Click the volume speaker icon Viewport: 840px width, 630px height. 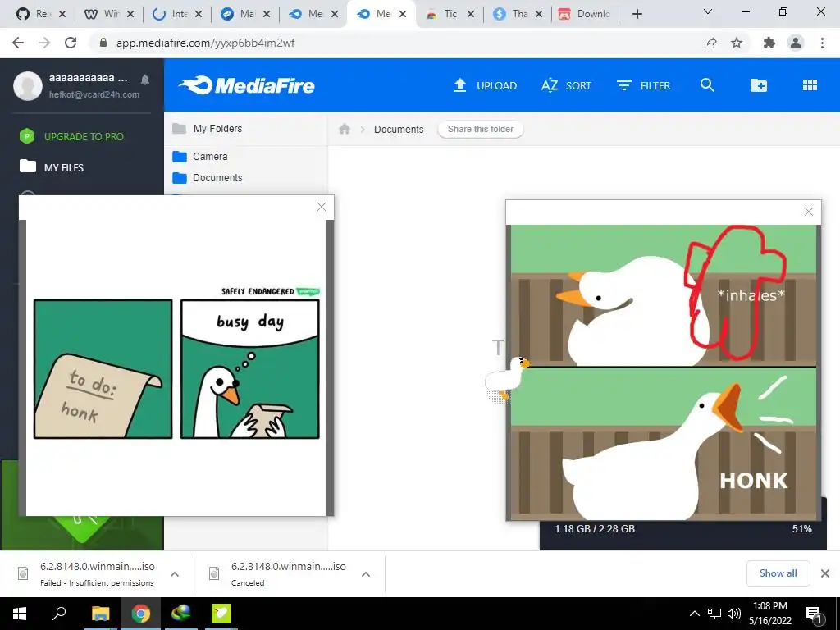(x=734, y=614)
